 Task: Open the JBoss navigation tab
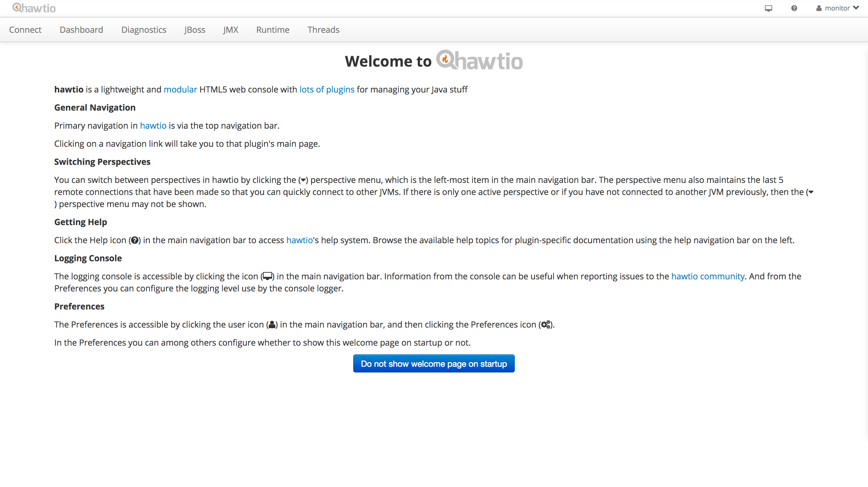tap(195, 30)
